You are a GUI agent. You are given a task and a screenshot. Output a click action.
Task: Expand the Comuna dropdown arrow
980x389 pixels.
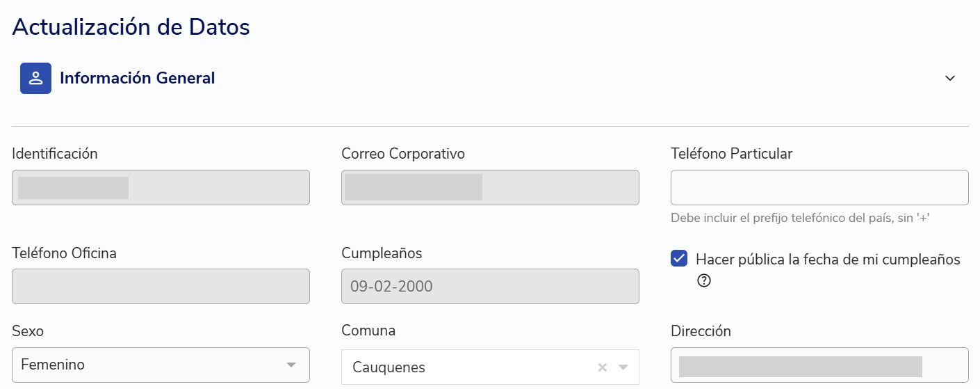[623, 367]
